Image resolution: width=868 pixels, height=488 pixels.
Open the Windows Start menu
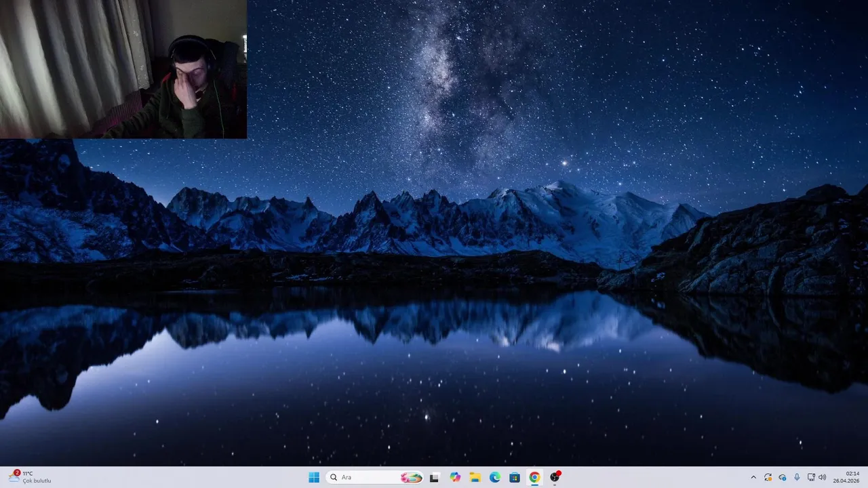(x=314, y=477)
